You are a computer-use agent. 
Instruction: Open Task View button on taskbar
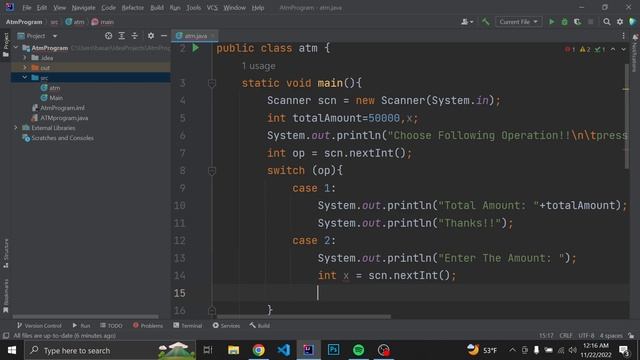[x=208, y=350]
